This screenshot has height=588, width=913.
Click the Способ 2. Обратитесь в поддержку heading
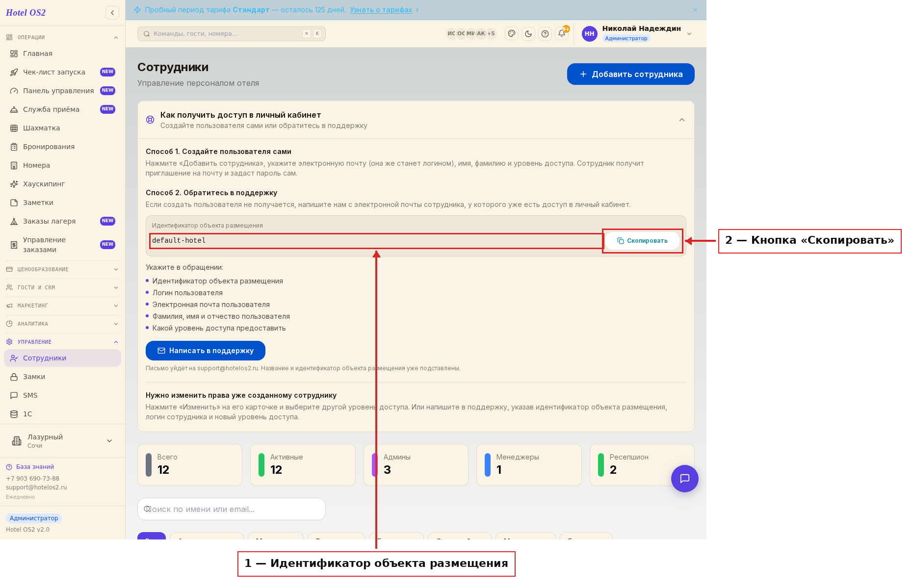(211, 193)
